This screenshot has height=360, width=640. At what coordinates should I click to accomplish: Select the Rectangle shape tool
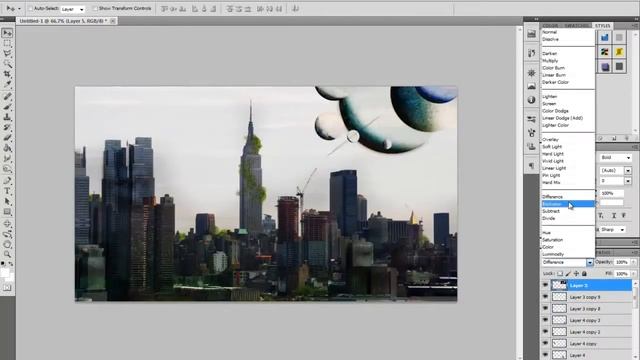click(7, 212)
